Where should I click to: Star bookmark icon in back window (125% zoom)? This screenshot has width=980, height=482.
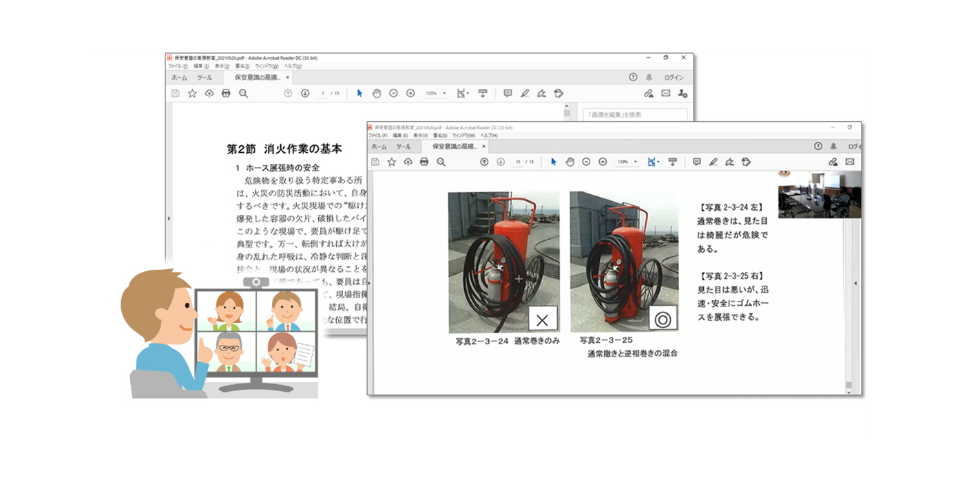click(x=192, y=93)
